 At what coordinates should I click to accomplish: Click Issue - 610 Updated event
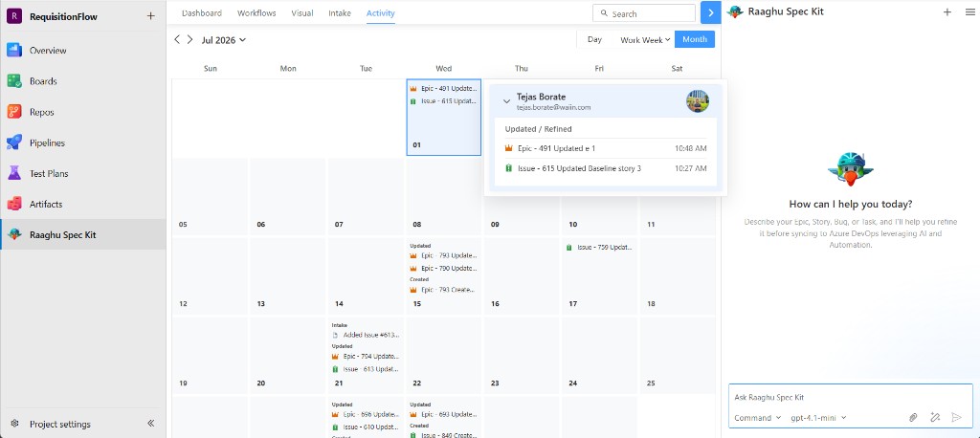pos(367,427)
